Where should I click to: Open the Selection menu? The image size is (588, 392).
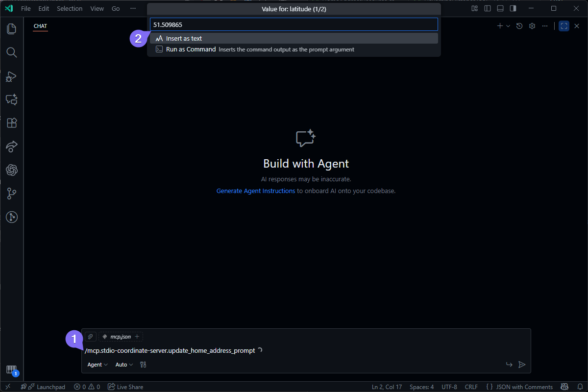pos(70,8)
